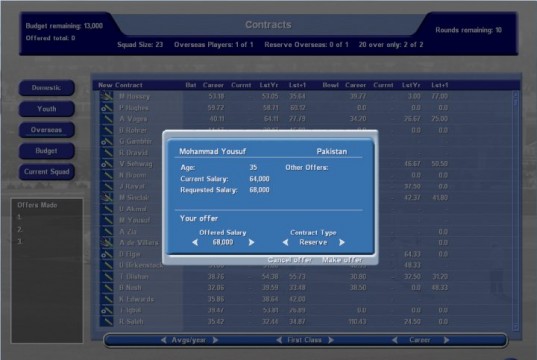Switch contract type using right arrow
537x360 pixels.
coord(341,242)
